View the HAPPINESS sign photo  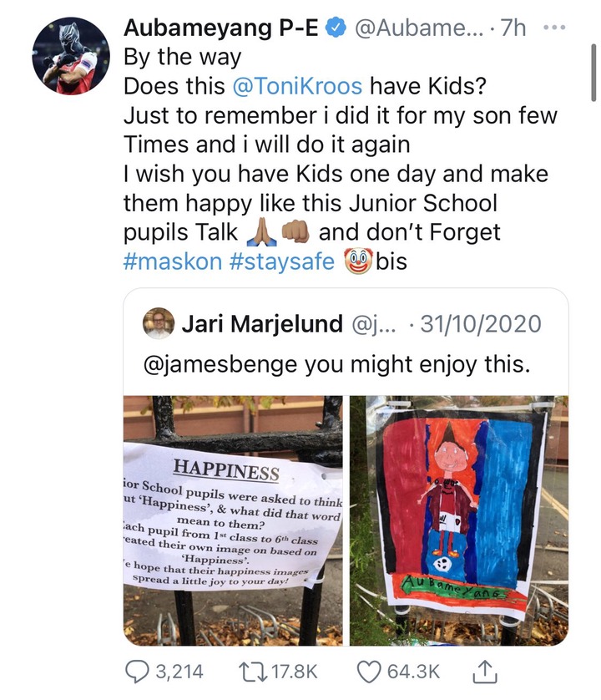pyautogui.click(x=233, y=520)
